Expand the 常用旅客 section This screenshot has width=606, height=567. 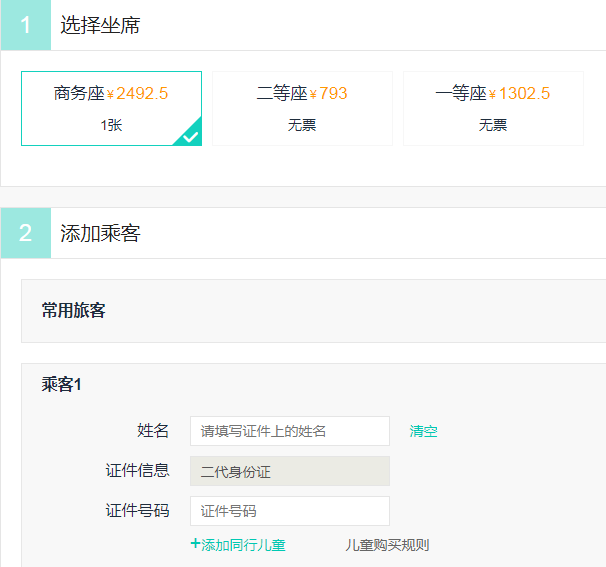tap(73, 311)
